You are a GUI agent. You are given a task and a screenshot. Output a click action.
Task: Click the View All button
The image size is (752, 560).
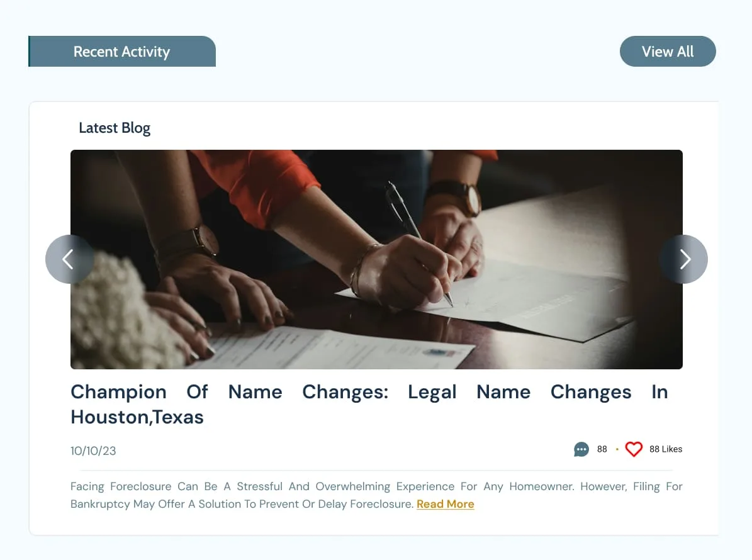pyautogui.click(x=668, y=52)
